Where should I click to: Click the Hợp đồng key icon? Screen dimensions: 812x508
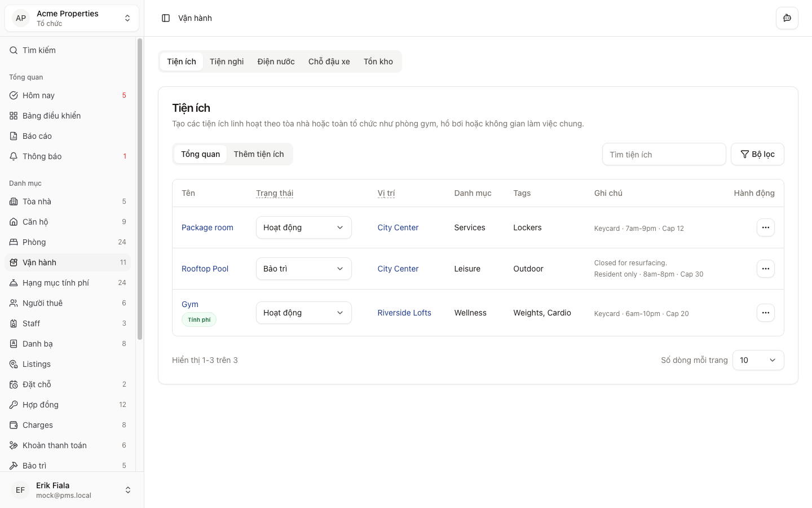14,405
